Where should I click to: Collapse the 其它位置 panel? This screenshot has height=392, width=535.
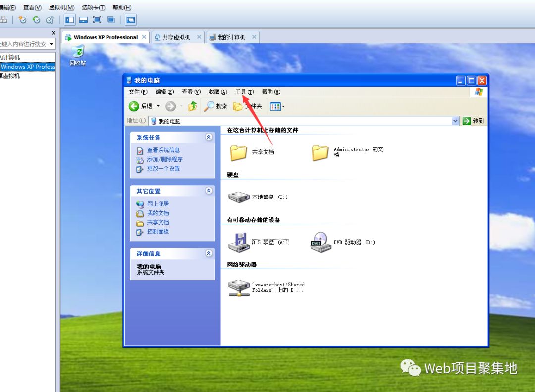click(209, 191)
